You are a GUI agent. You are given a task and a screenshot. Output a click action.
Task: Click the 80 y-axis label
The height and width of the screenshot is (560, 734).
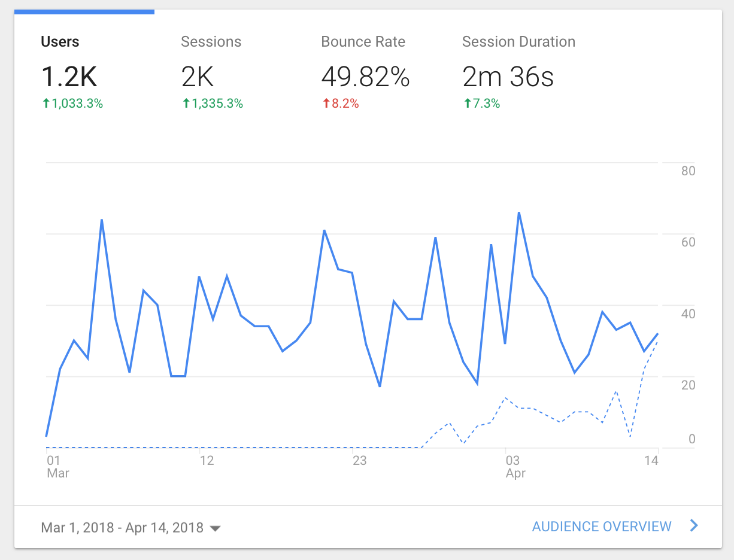click(688, 171)
